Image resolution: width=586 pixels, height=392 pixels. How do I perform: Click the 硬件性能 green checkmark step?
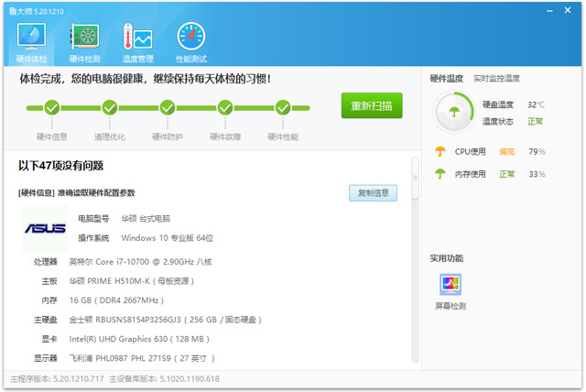click(283, 108)
